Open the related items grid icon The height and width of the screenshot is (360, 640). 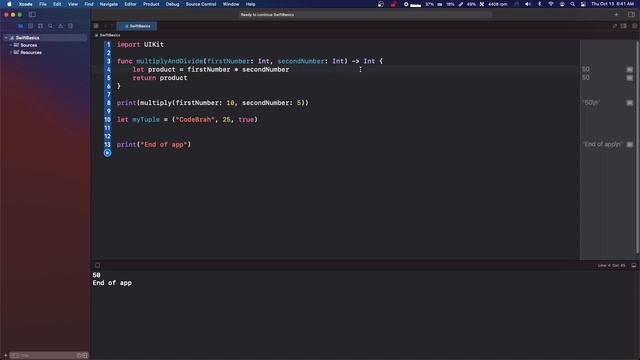tap(96, 26)
